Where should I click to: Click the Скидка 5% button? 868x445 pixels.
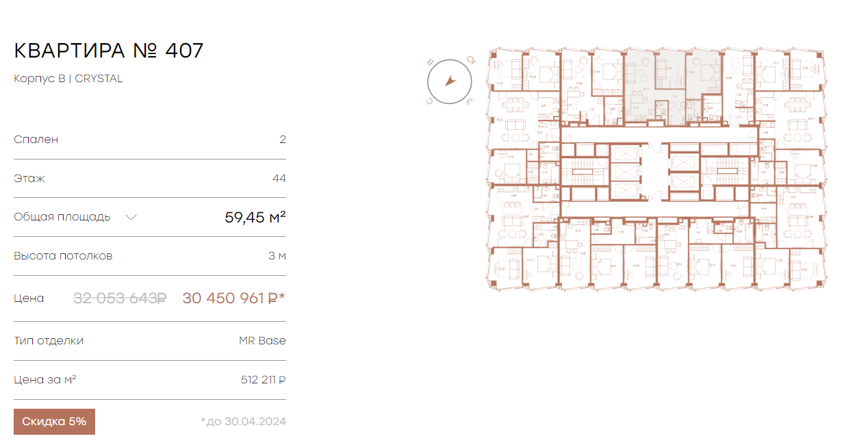pos(54,422)
